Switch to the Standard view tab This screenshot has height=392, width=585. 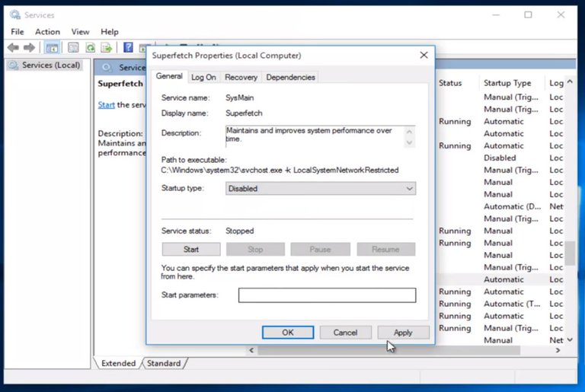(164, 363)
